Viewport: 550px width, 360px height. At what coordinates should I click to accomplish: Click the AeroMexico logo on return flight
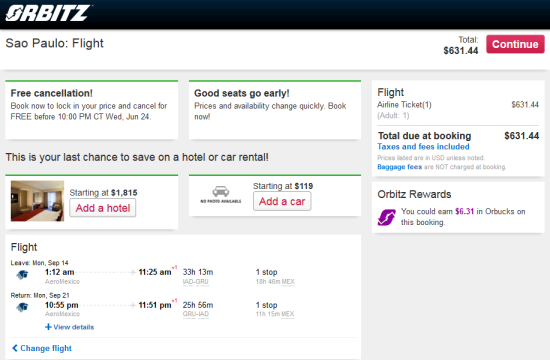pos(22,308)
